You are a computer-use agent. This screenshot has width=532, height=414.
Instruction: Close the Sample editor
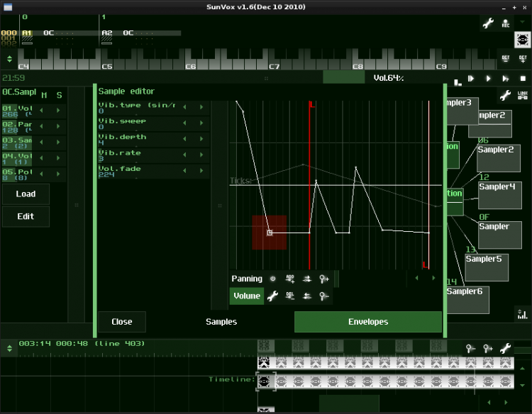(121, 322)
